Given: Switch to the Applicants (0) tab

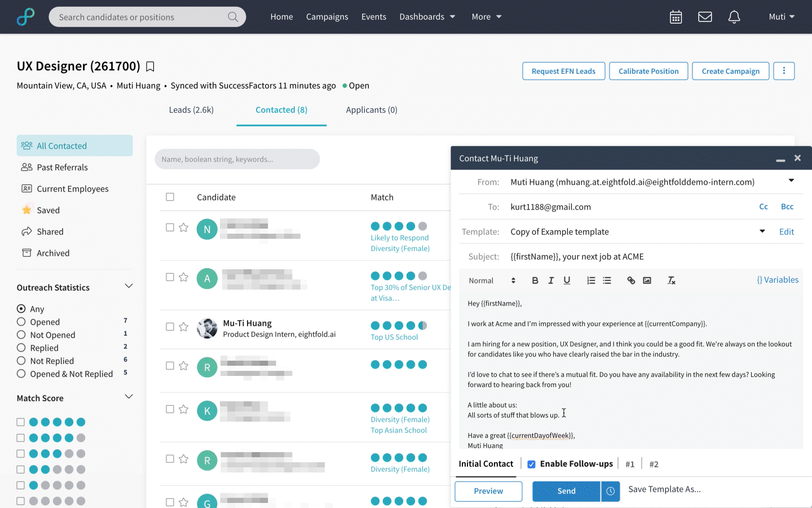Looking at the screenshot, I should pos(372,110).
